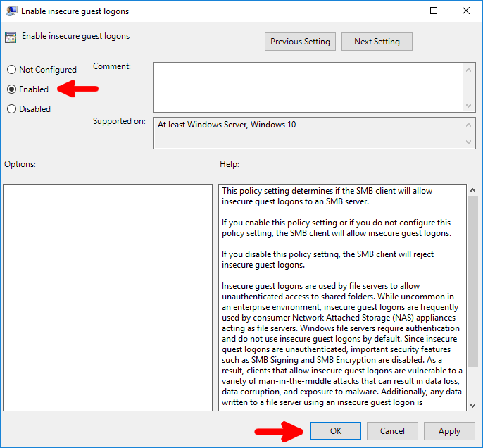Click the 'Help:' label

(x=230, y=164)
